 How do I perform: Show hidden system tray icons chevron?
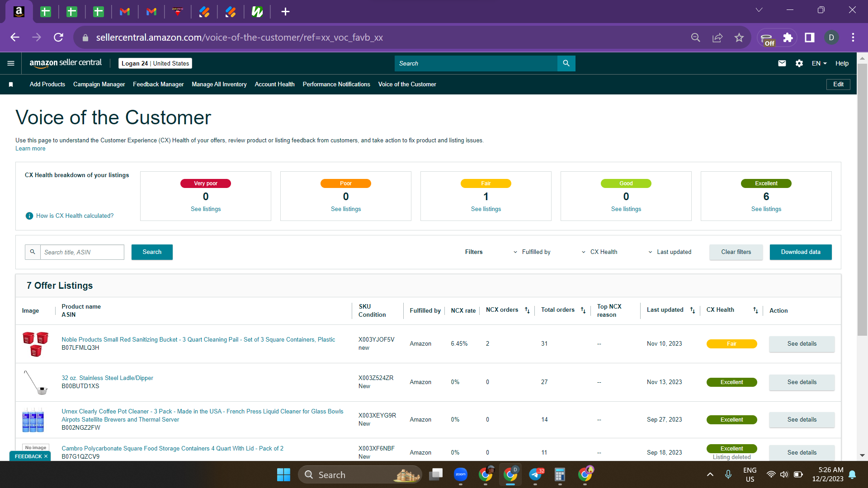tap(710, 474)
